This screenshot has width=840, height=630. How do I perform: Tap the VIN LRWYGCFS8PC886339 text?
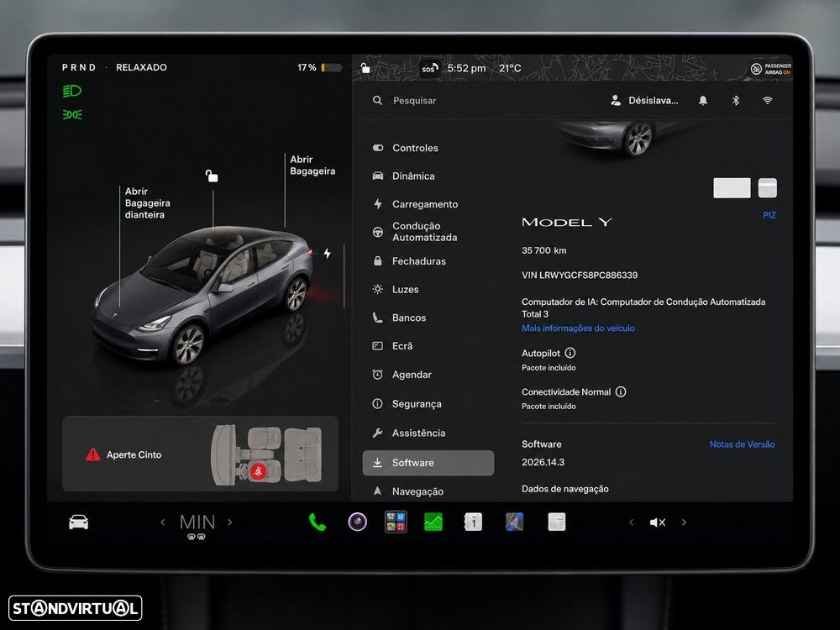[580, 276]
